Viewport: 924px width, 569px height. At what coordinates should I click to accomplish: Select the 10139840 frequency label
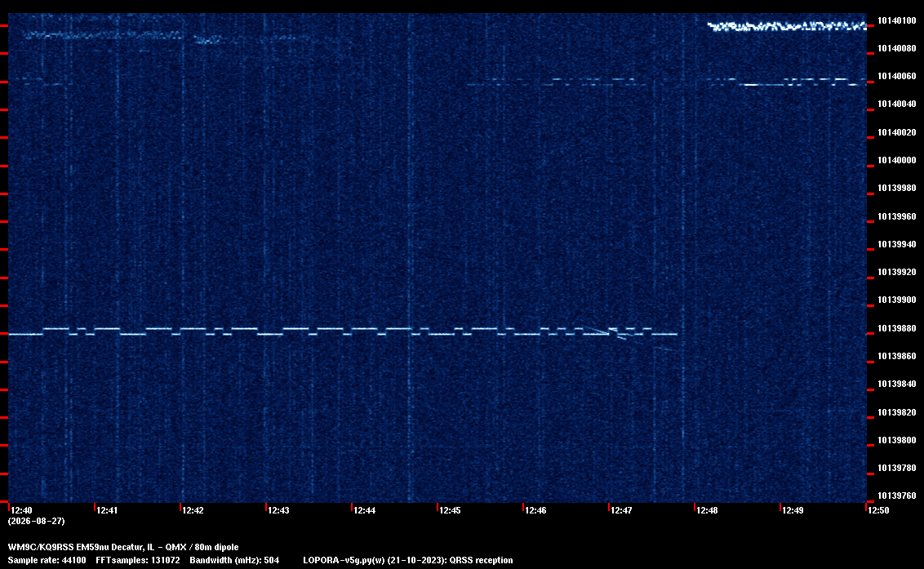[x=897, y=384]
